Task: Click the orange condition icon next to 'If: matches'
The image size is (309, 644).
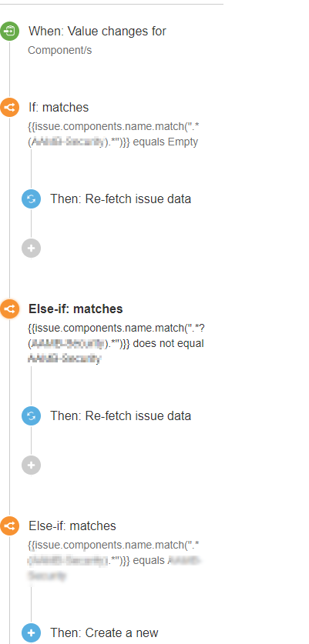Action: [x=9, y=108]
